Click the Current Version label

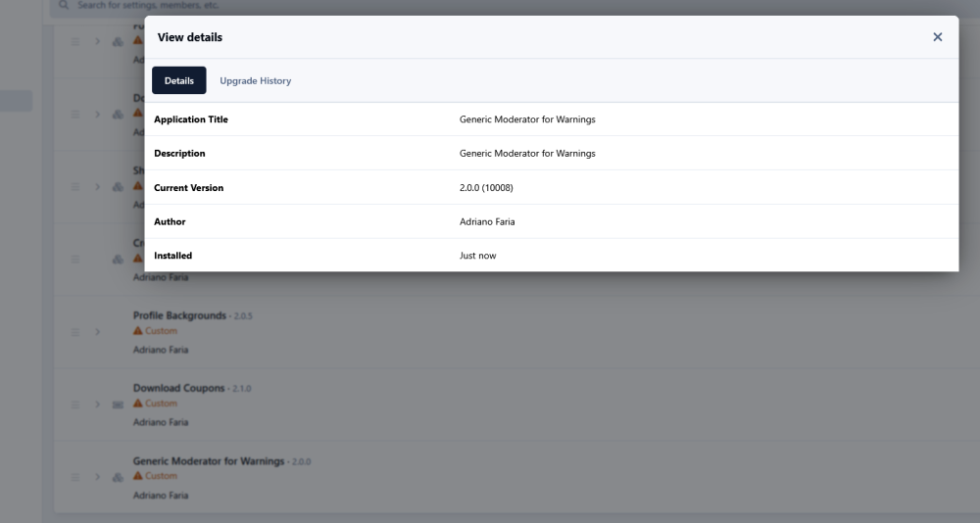click(188, 187)
